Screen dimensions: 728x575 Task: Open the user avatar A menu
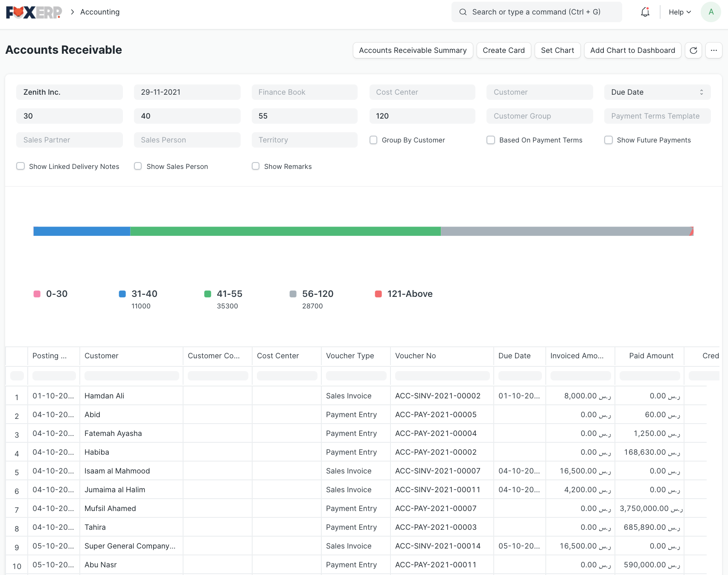pos(711,12)
